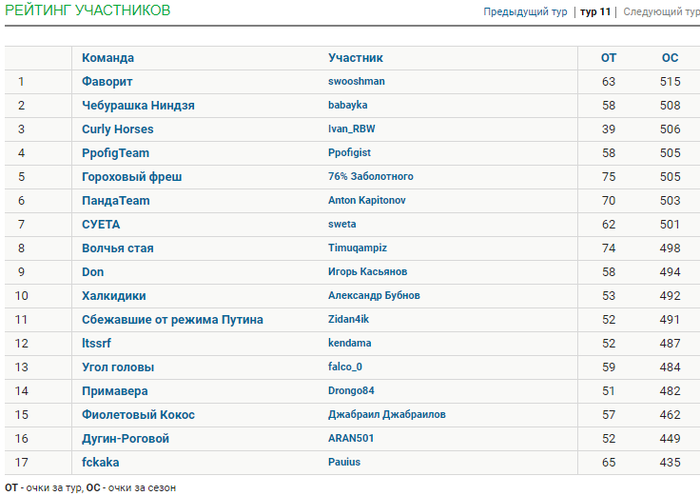700x496 pixels.
Task: Open team Халкидики
Action: coord(114,296)
